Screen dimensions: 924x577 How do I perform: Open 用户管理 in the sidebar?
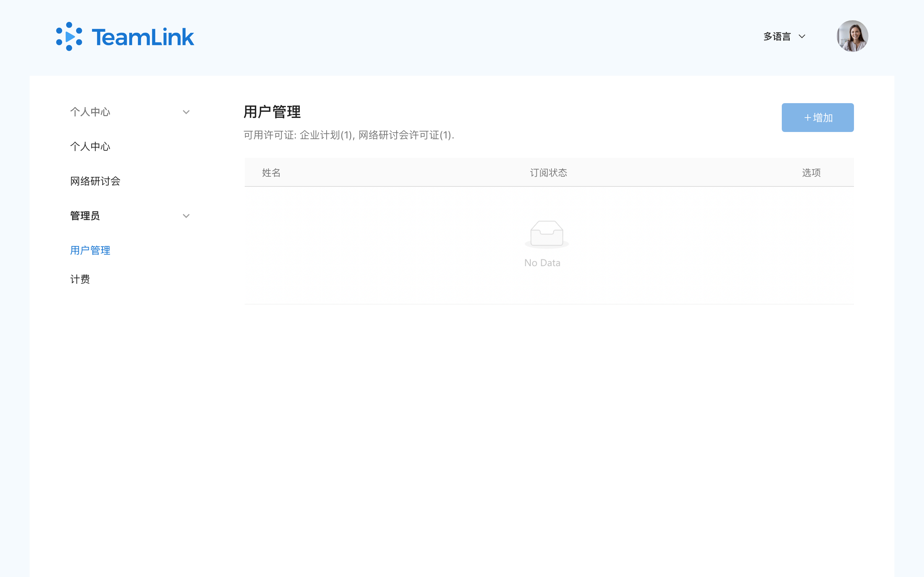click(x=90, y=250)
